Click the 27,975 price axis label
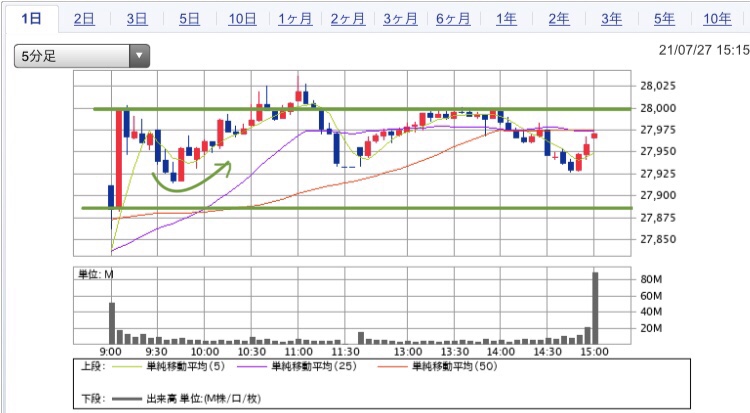Screen dimensions: 750x413 point(658,130)
